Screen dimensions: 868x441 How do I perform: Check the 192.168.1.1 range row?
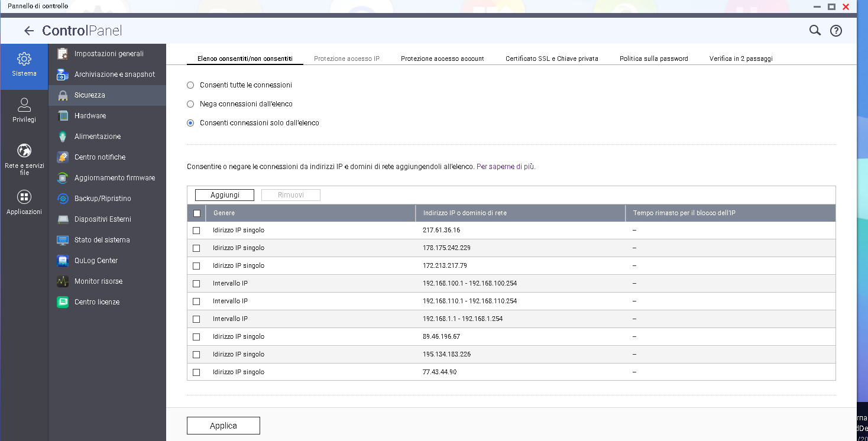point(196,319)
